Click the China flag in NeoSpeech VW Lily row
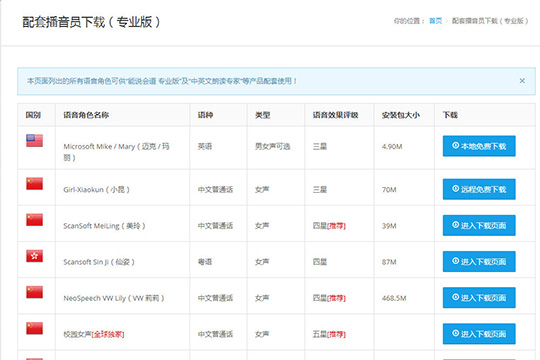This screenshot has height=360, width=540. pyautogui.click(x=34, y=292)
